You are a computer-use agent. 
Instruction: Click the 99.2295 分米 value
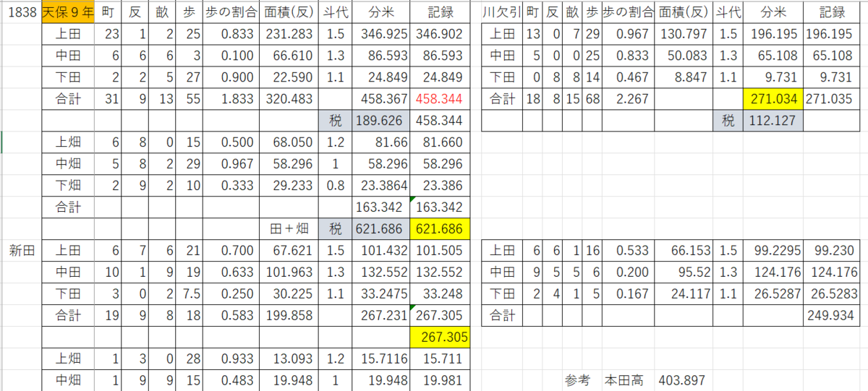pos(773,250)
